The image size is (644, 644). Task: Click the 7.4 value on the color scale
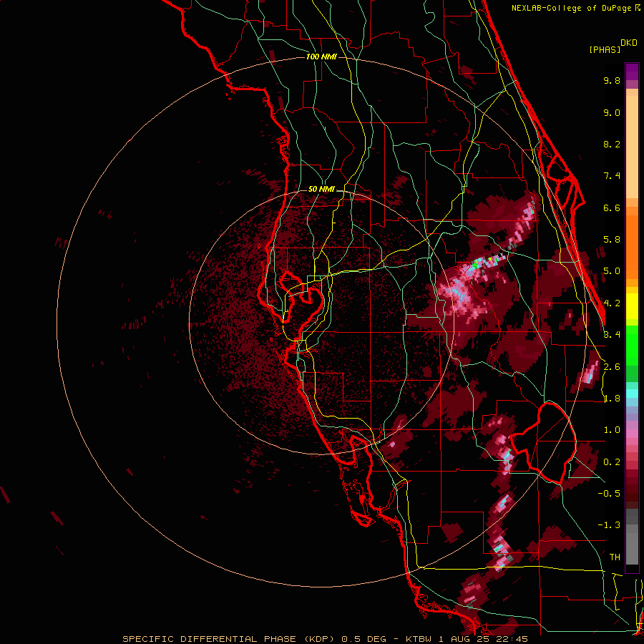tap(612, 176)
